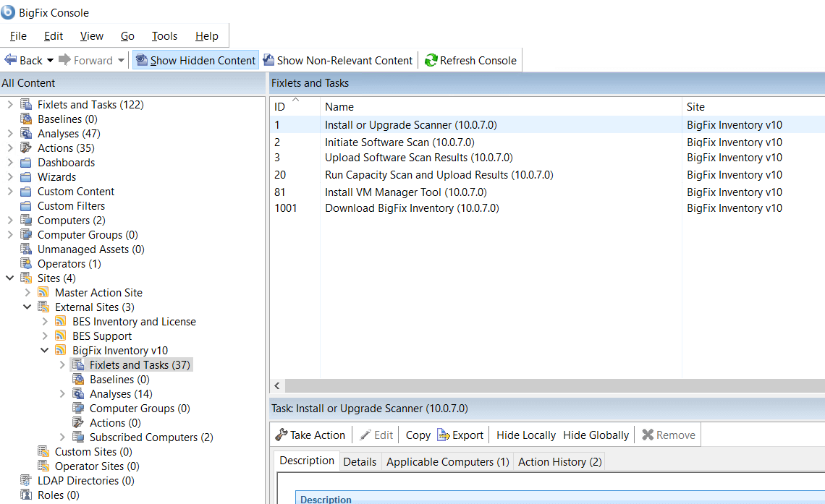Click the Take Action wrench icon
Image resolution: width=825 pixels, height=504 pixels.
(x=281, y=435)
